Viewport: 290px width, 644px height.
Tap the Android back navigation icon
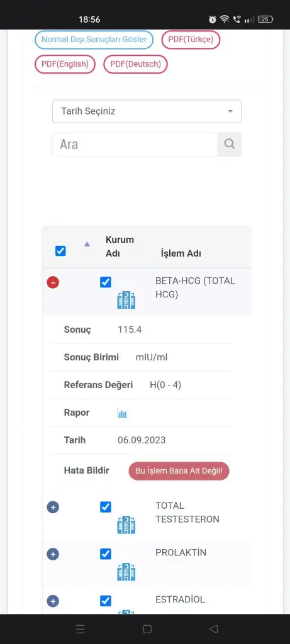[x=213, y=629]
